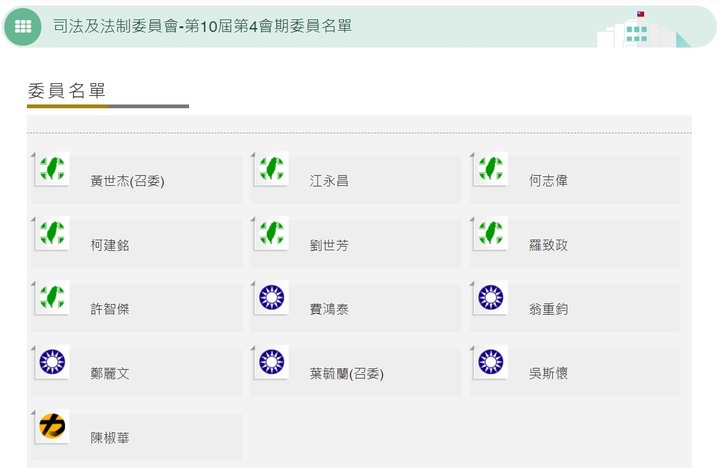Open 羅致政 member link
The height and width of the screenshot is (468, 720).
548,245
